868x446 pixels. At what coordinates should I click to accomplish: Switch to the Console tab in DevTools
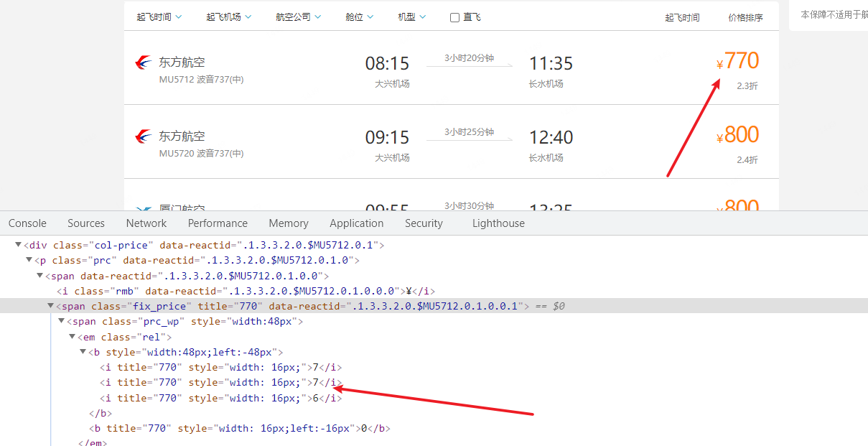(27, 223)
